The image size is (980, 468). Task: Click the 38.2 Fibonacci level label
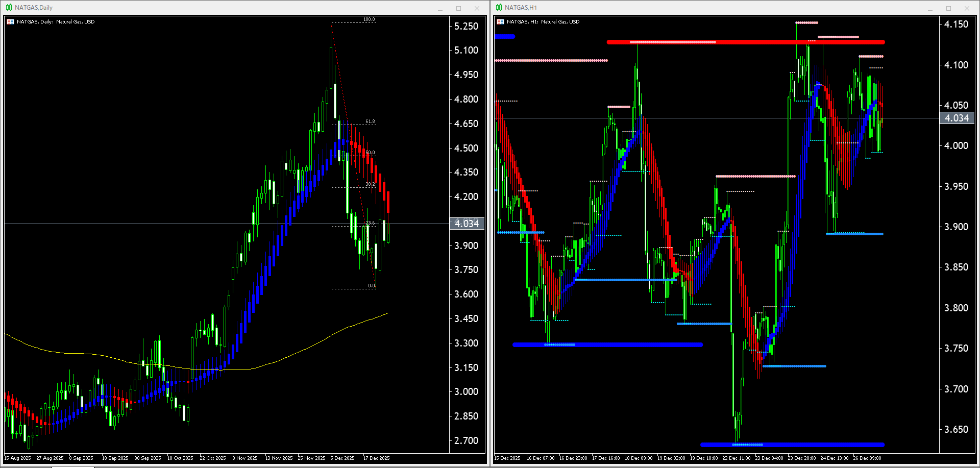pyautogui.click(x=370, y=184)
